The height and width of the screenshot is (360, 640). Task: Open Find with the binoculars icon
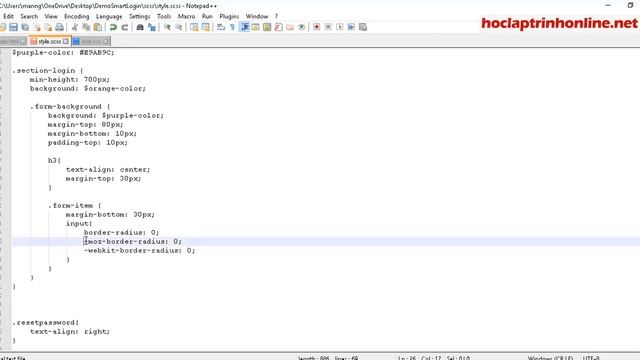[x=140, y=27]
